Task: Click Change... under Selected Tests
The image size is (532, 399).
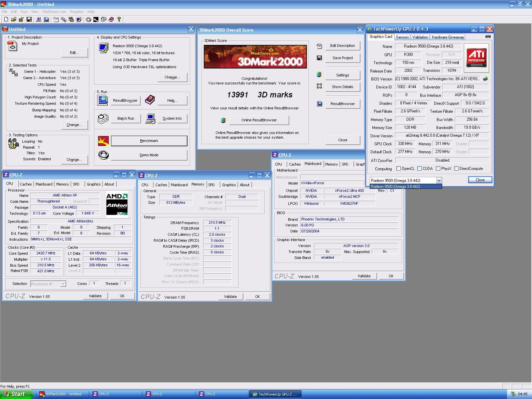Action: click(x=74, y=125)
